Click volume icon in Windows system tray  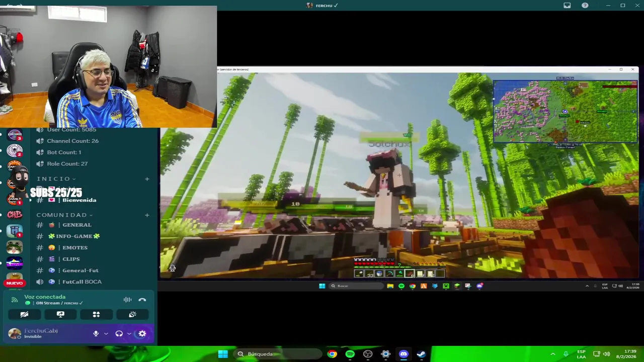tap(606, 354)
